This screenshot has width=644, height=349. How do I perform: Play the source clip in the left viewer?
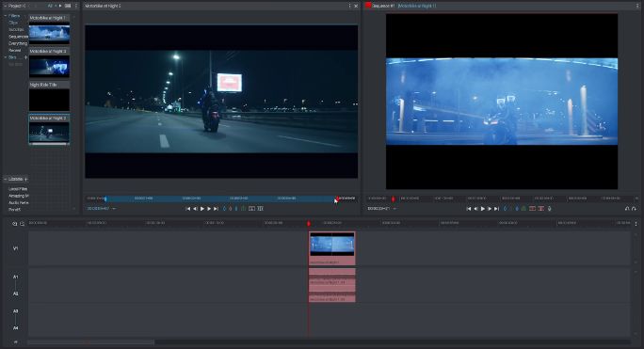tap(202, 209)
